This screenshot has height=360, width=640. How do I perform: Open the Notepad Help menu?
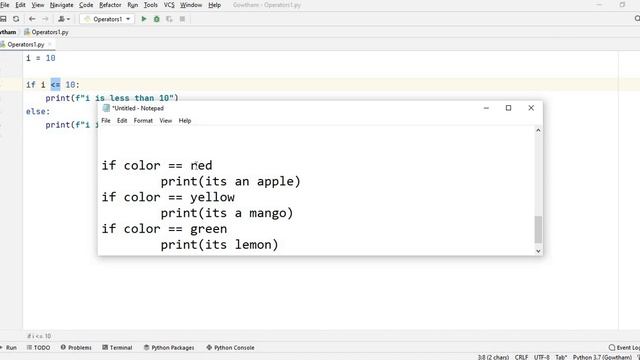pos(184,120)
